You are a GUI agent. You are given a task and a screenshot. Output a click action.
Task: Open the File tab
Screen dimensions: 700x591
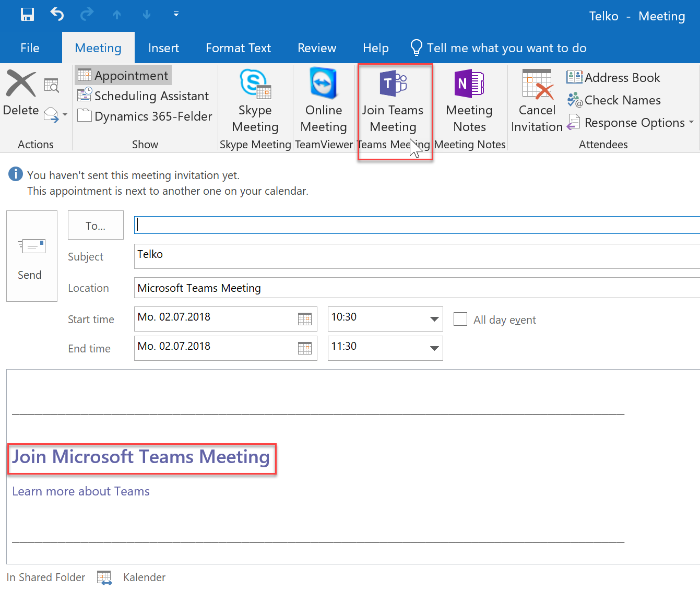pyautogui.click(x=30, y=48)
